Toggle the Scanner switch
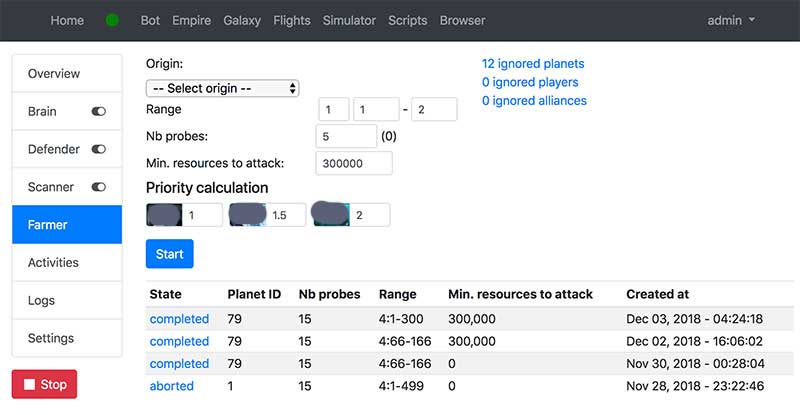Screen dimensions: 800x415 [x=99, y=187]
